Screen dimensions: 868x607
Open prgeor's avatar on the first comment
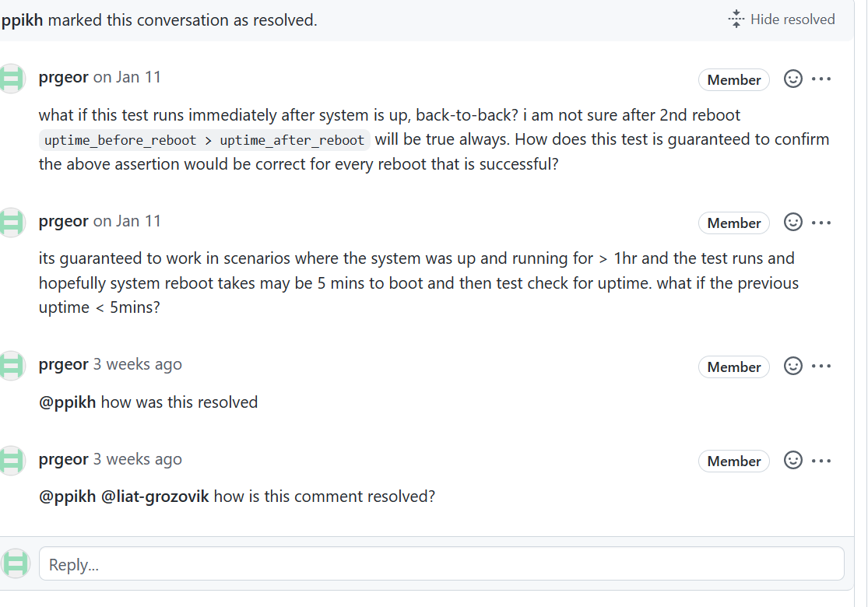click(12, 79)
